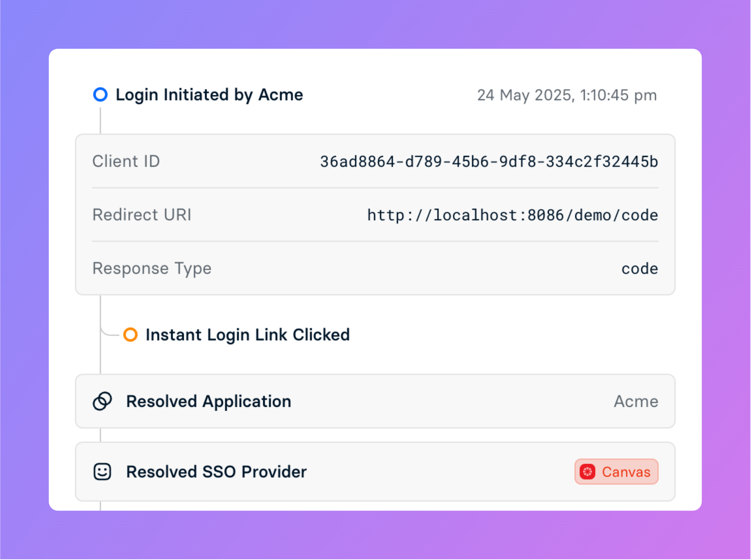Click the Resolved SSO Provider title text
This screenshot has height=560, width=751.
point(217,472)
